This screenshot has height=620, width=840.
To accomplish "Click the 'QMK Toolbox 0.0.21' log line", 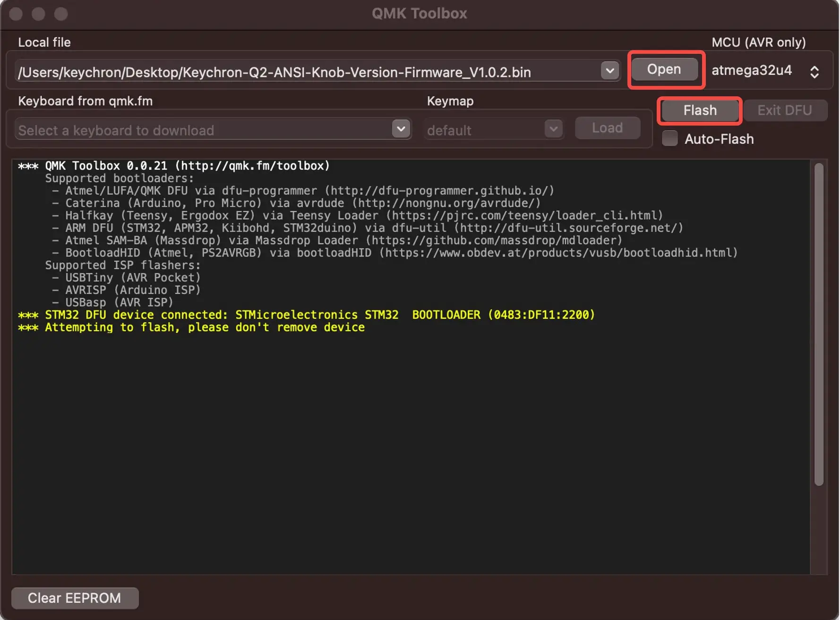I will click(x=174, y=166).
